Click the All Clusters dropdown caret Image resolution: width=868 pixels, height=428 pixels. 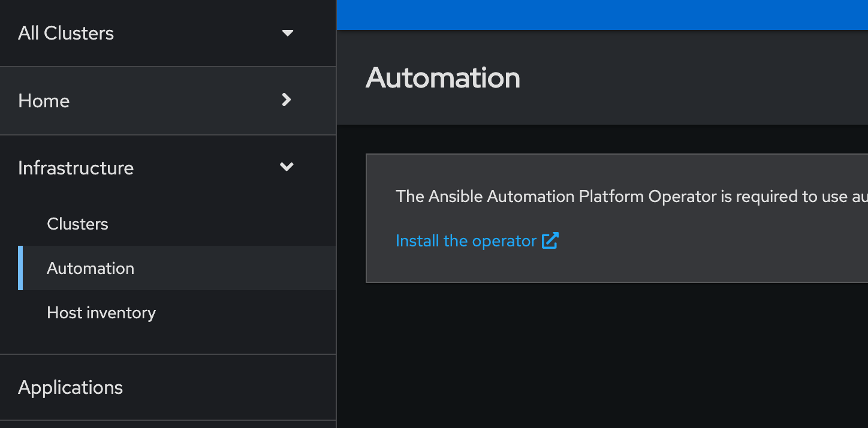point(288,33)
